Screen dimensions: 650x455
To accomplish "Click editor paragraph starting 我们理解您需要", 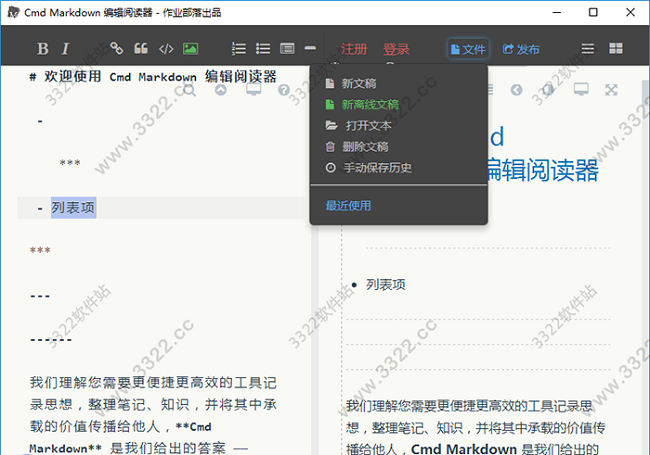I will pyautogui.click(x=153, y=415).
